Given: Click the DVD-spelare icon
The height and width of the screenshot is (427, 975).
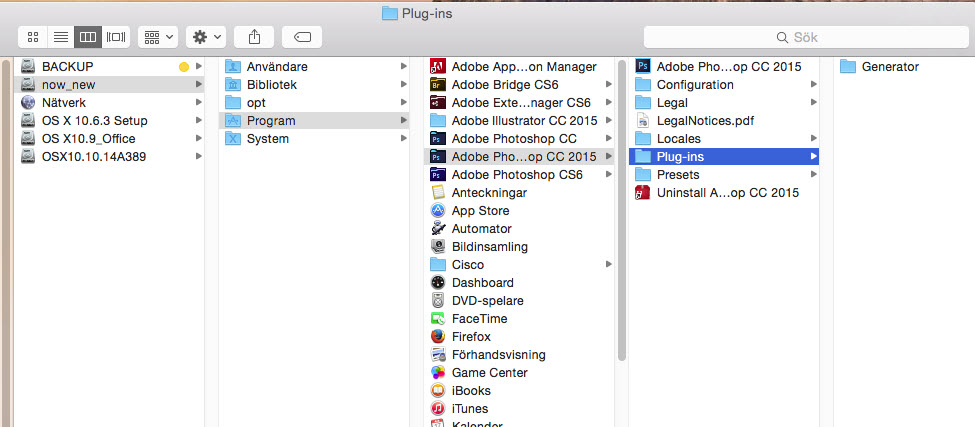Looking at the screenshot, I should [x=438, y=301].
